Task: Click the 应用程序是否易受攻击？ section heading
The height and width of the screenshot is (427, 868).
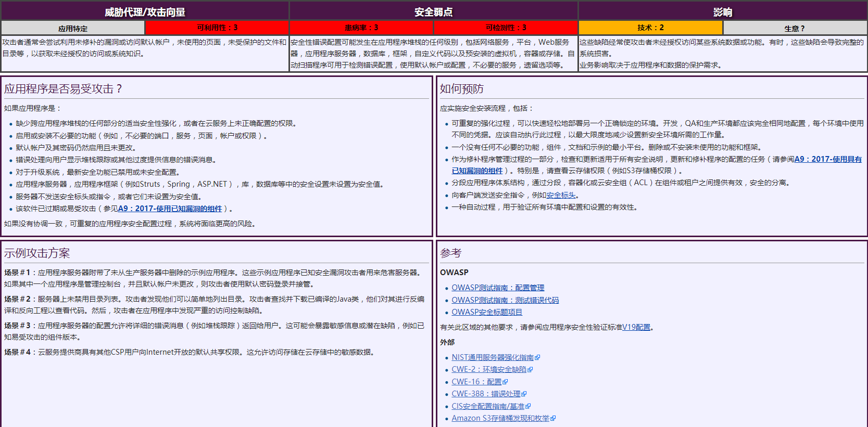Action: pos(63,89)
